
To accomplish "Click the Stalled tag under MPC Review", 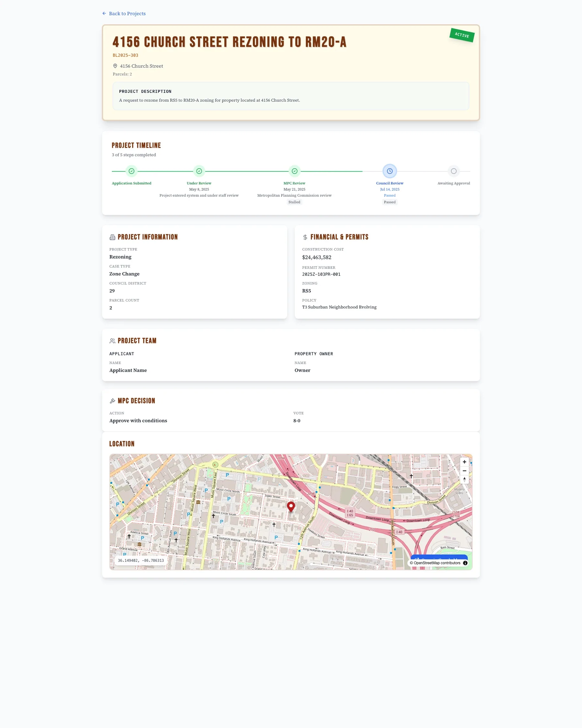I will point(294,202).
